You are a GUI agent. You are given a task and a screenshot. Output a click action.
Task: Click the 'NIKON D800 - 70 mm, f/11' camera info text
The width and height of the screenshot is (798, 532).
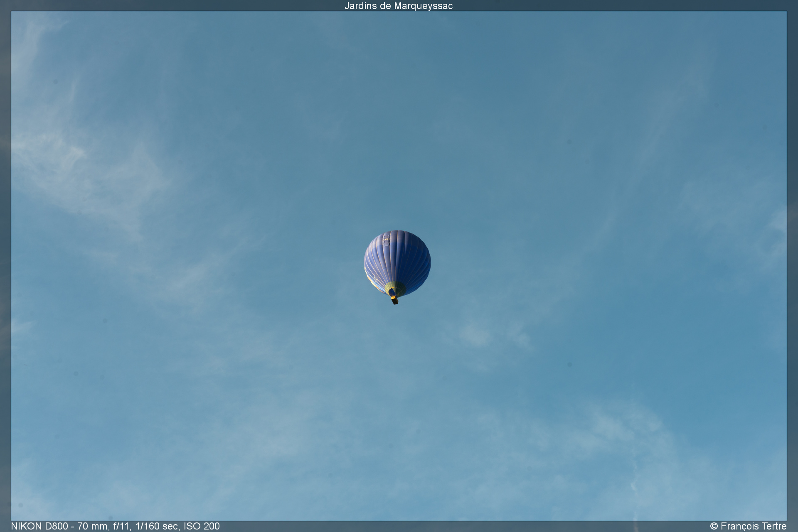[x=115, y=526]
